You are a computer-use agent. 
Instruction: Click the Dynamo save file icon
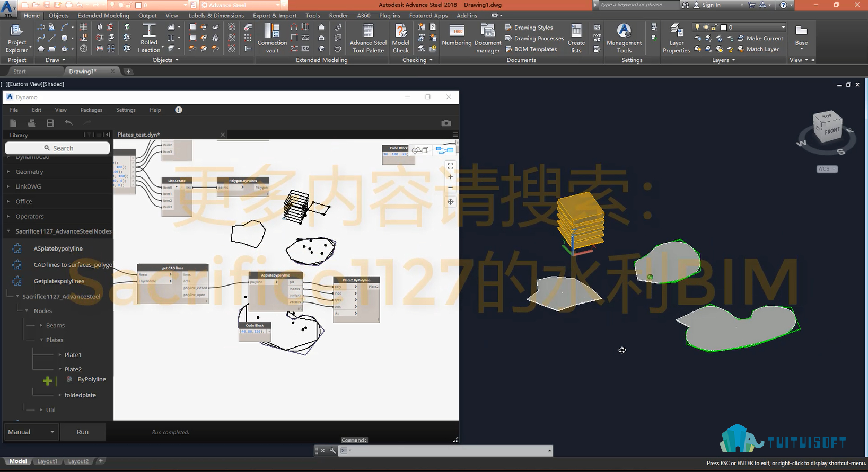click(x=50, y=123)
